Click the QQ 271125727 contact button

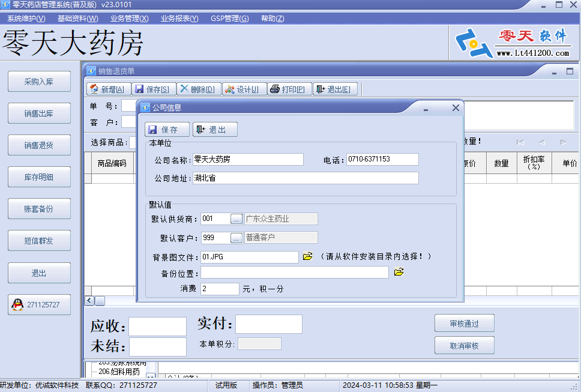[x=39, y=304]
